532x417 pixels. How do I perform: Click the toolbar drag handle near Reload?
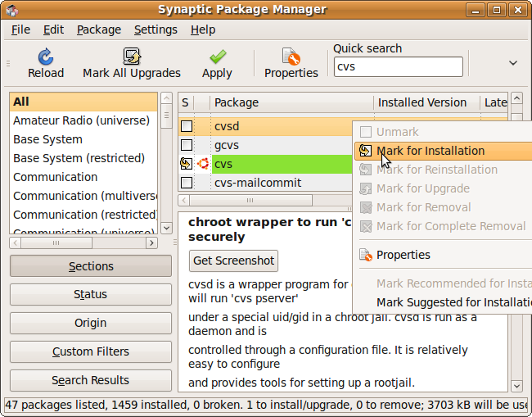click(x=8, y=64)
